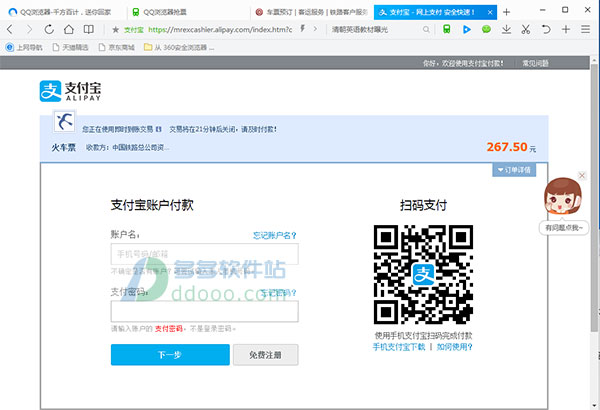
Task: Click the 免费注册 button
Action: click(x=266, y=355)
